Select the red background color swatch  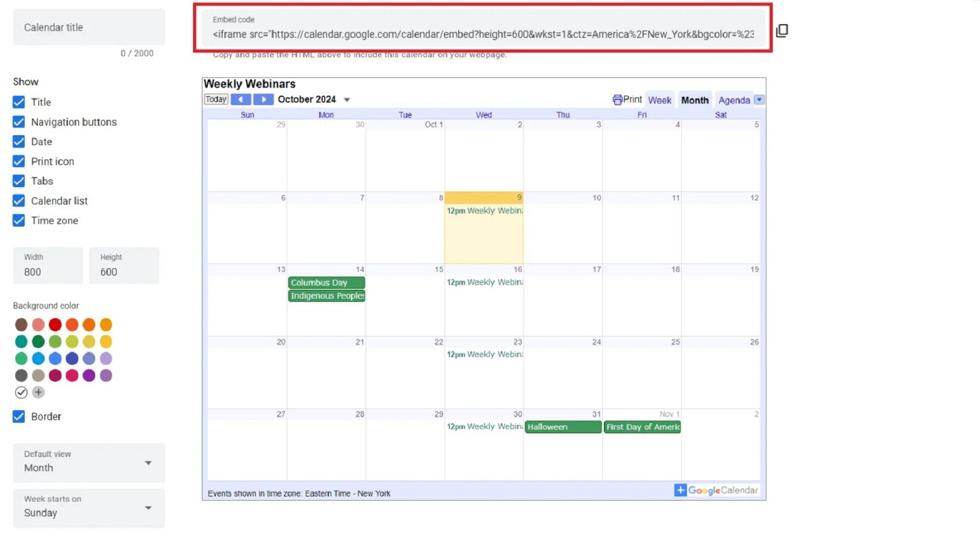coord(55,324)
